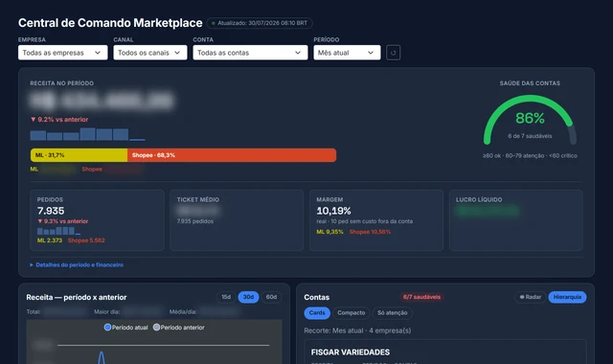The height and width of the screenshot is (364, 613).
Task: Click '7.935 pedidos' under Ticket Médio
Action: 195,221
